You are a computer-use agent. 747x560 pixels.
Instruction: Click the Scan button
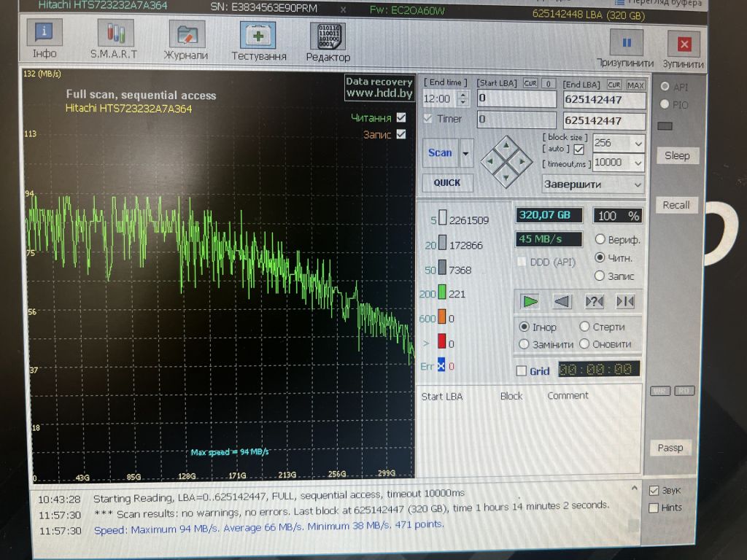pyautogui.click(x=440, y=153)
